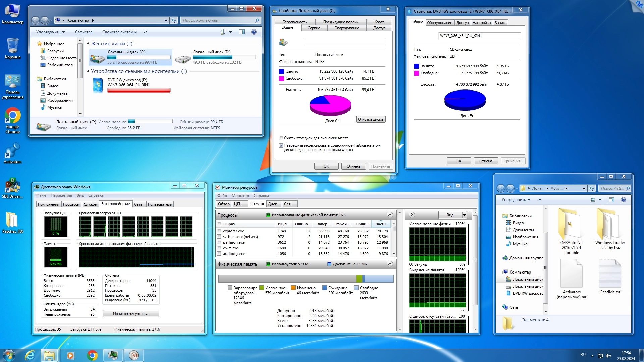Open the Patches_FIX desktop folder

coord(12,220)
